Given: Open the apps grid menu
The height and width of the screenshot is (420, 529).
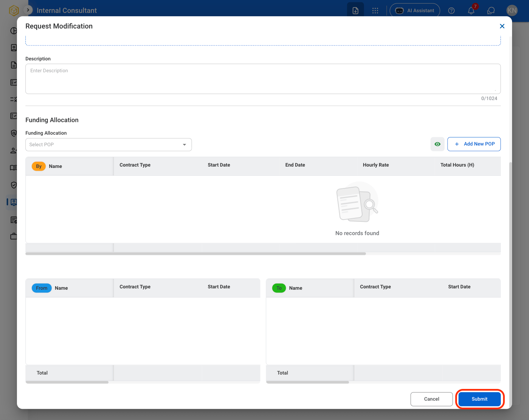Looking at the screenshot, I should [x=375, y=11].
